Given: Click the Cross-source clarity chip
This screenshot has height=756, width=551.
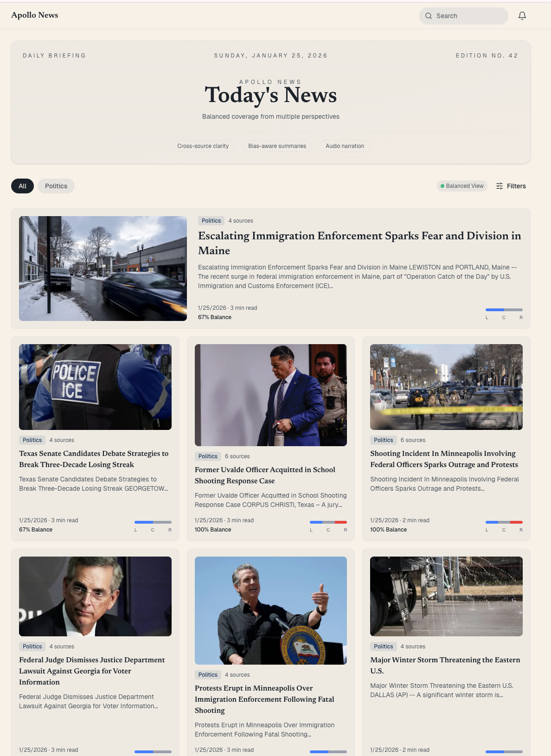Looking at the screenshot, I should (203, 146).
